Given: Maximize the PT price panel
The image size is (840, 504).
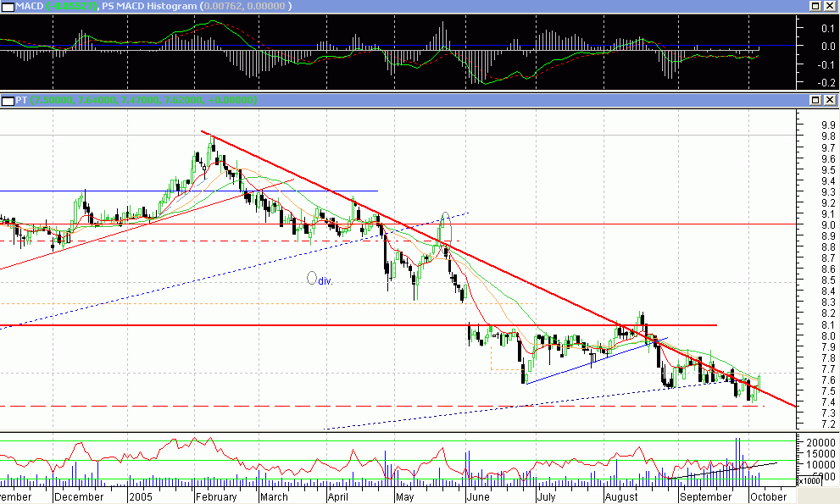Looking at the screenshot, I should 815,100.
